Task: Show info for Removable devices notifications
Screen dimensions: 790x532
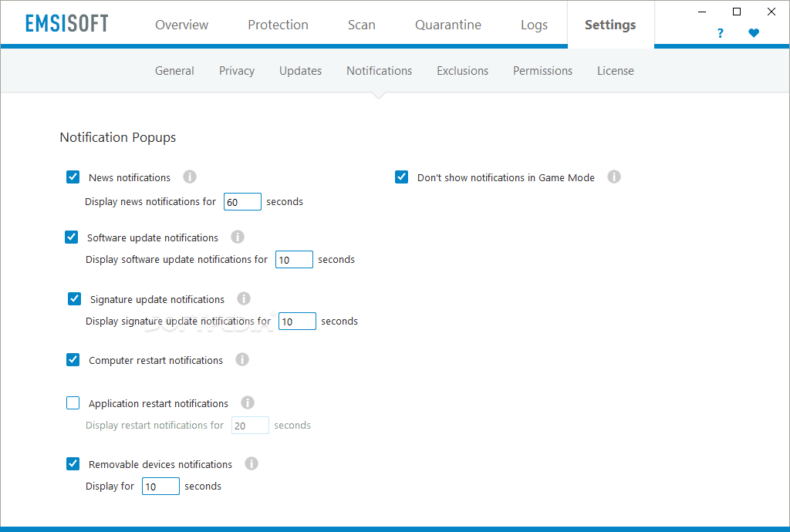Action: [252, 463]
